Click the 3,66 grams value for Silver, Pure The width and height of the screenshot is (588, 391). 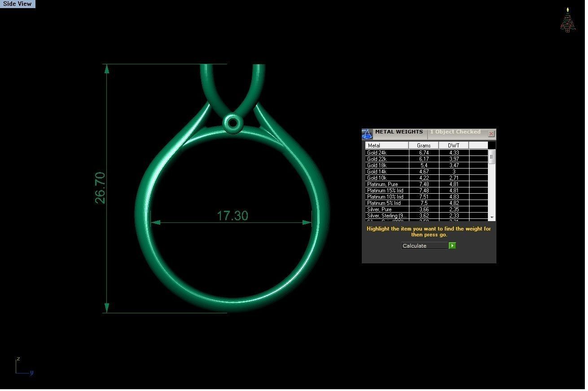click(424, 209)
